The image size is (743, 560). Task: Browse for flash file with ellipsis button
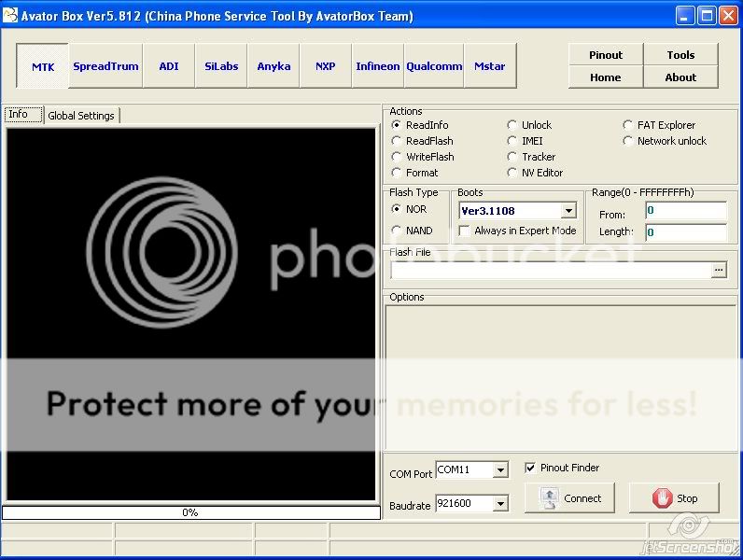pyautogui.click(x=719, y=270)
